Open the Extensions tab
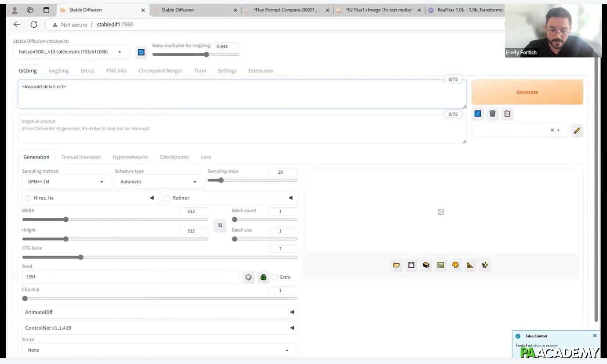 261,71
